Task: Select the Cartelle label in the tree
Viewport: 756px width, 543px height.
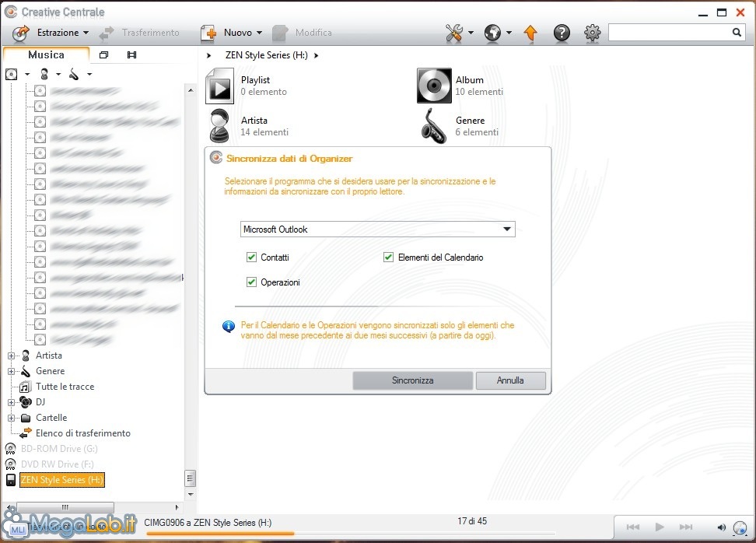Action: tap(51, 418)
